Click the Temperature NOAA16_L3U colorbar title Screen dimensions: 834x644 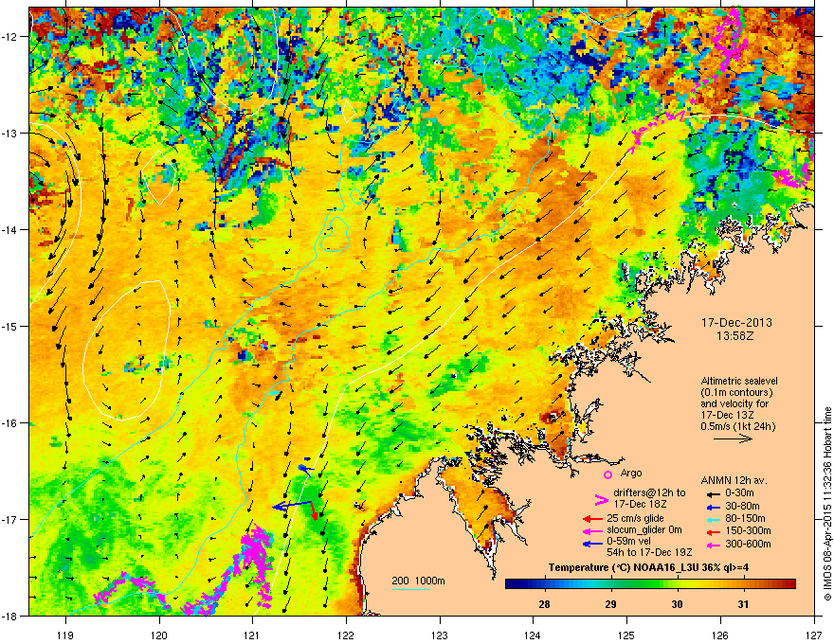click(x=649, y=567)
